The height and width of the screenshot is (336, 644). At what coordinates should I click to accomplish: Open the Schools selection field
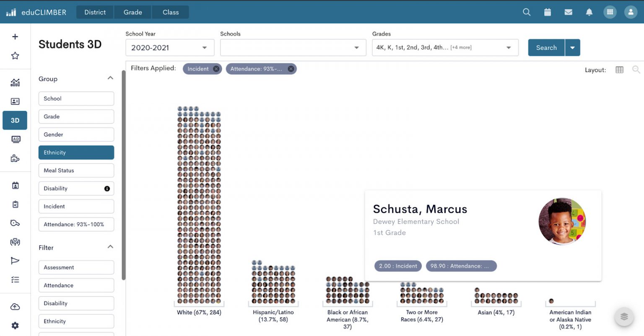(x=293, y=47)
